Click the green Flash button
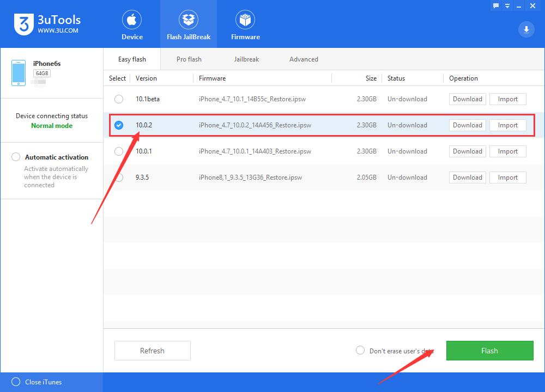 [490, 351]
